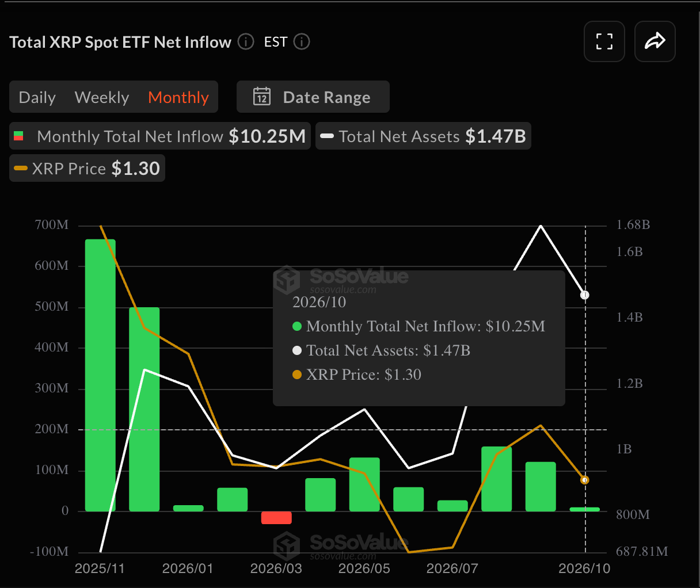Click the 2026/03 x-axis label

coord(276,568)
